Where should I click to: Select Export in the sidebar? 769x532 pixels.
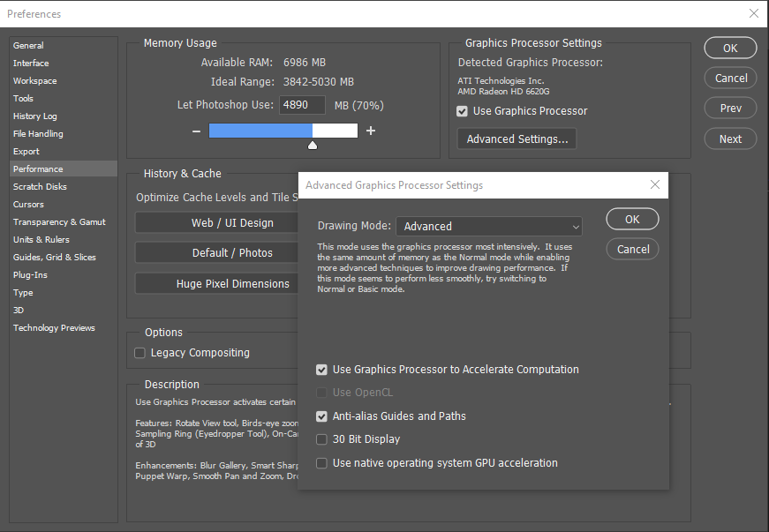point(64,152)
